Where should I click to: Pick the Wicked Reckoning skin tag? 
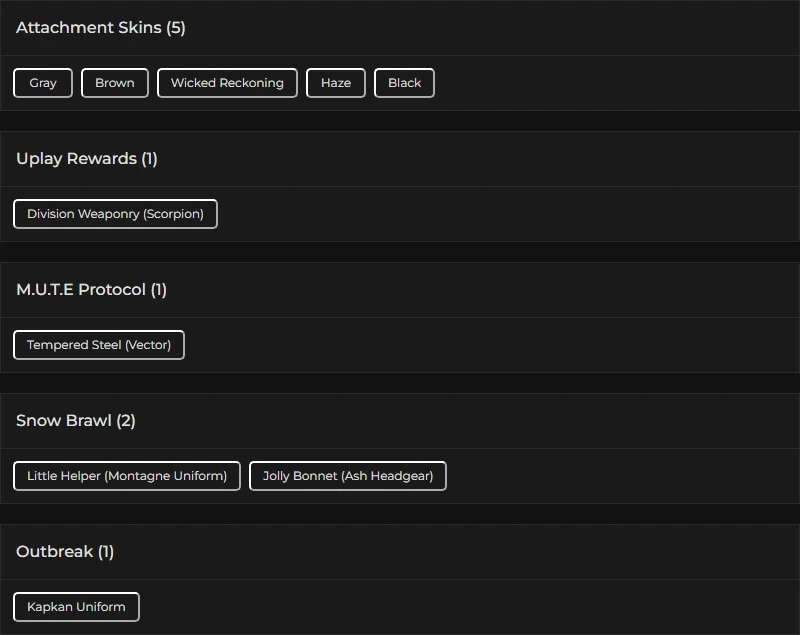pos(227,83)
